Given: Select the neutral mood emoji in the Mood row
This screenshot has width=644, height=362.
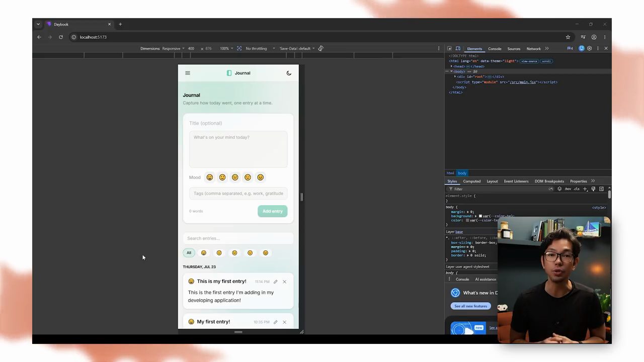Looking at the screenshot, I should pos(235,177).
